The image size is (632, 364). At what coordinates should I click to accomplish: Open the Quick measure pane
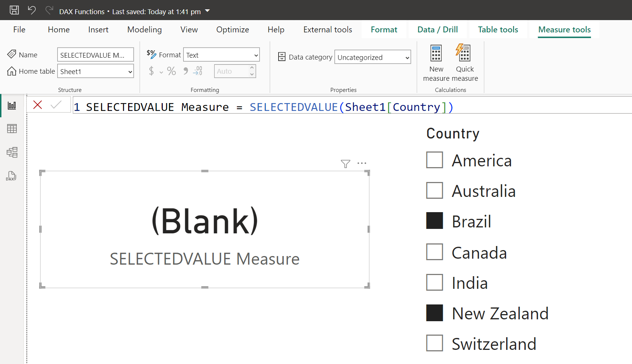(x=464, y=63)
